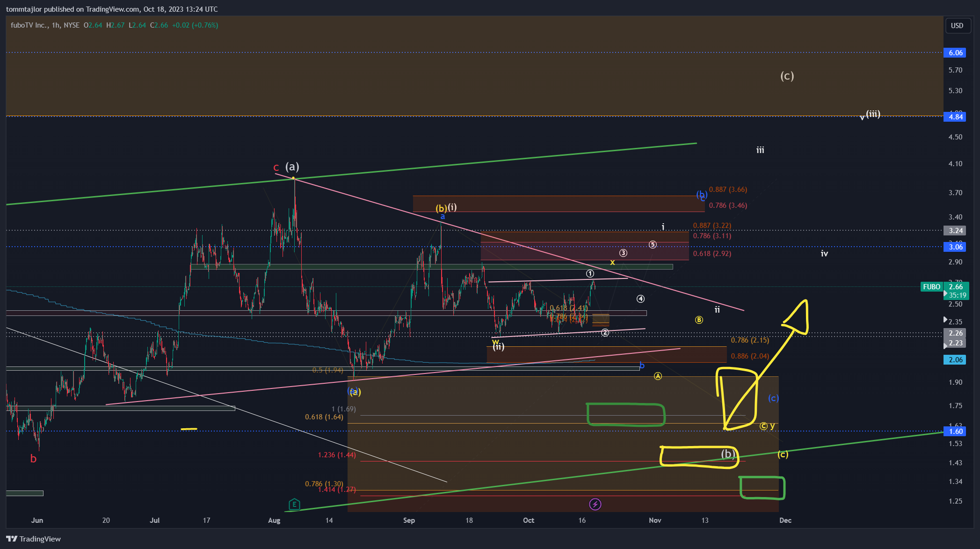Select the 0.887 (3.22) Fibonacci label

(712, 226)
